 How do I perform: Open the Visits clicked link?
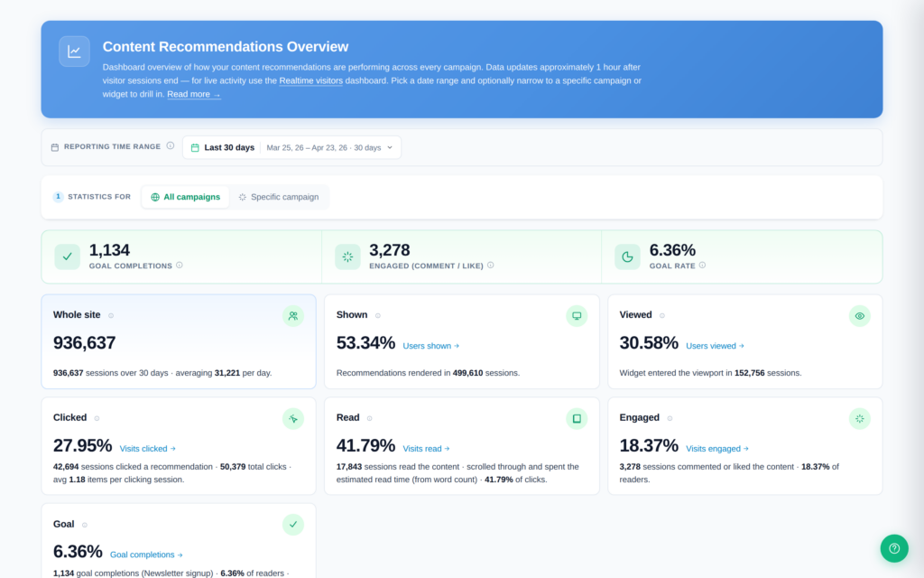click(147, 448)
